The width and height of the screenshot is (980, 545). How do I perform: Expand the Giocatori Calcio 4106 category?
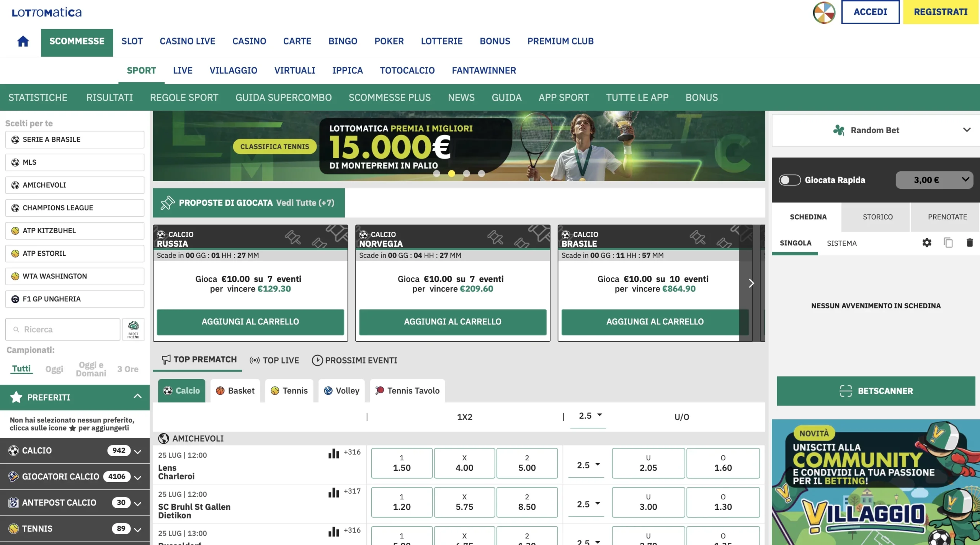138,478
